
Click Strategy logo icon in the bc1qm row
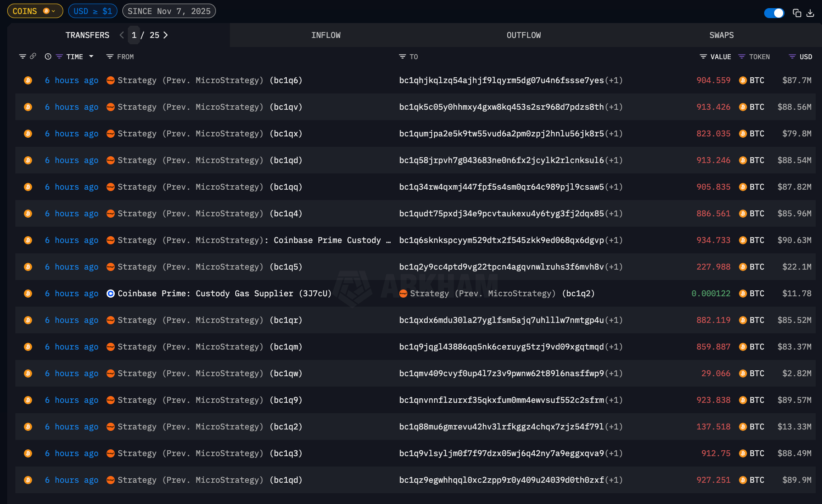click(x=111, y=347)
